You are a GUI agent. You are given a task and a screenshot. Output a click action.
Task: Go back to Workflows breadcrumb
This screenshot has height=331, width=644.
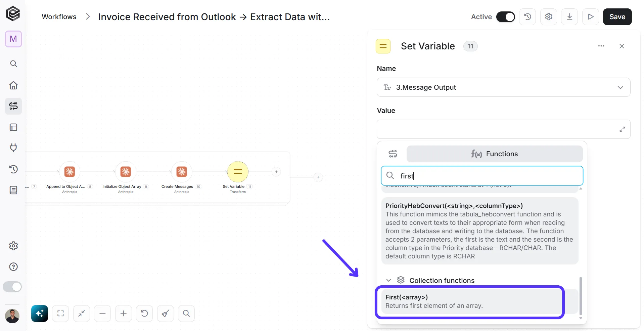click(x=59, y=17)
